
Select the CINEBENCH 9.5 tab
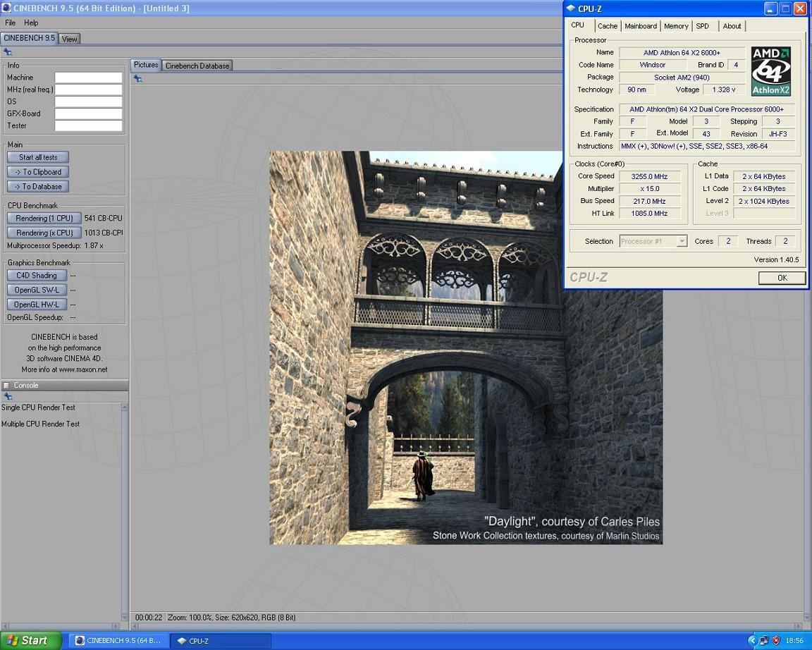coord(29,38)
